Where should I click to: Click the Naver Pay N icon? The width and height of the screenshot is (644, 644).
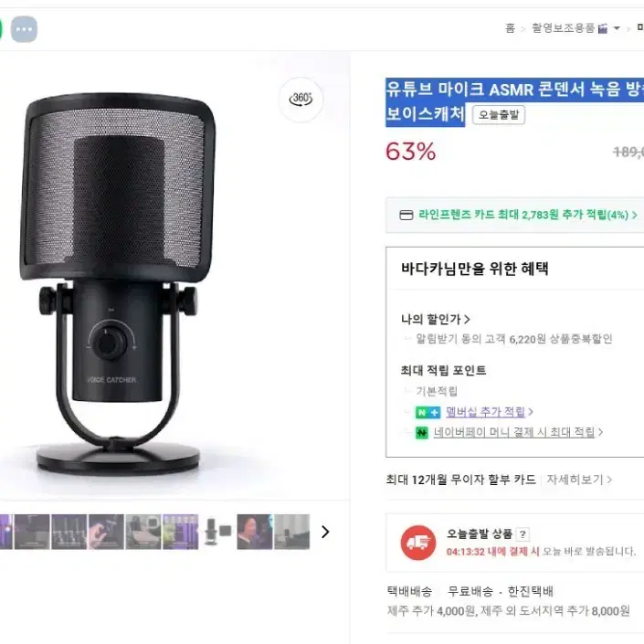pos(422,432)
